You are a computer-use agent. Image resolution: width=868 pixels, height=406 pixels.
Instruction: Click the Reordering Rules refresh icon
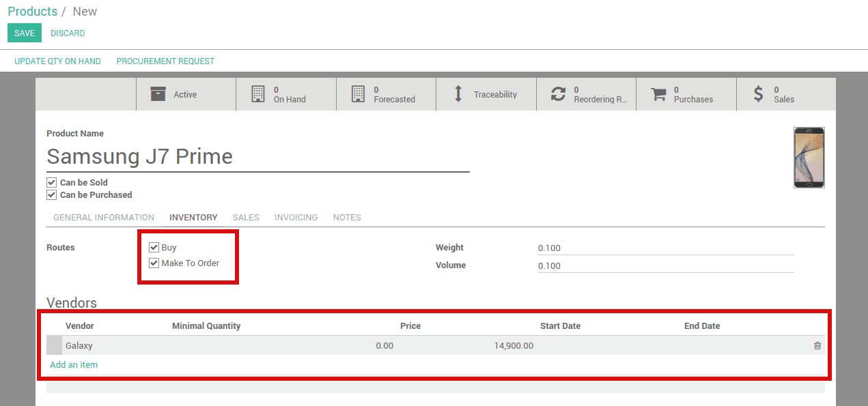[x=559, y=94]
